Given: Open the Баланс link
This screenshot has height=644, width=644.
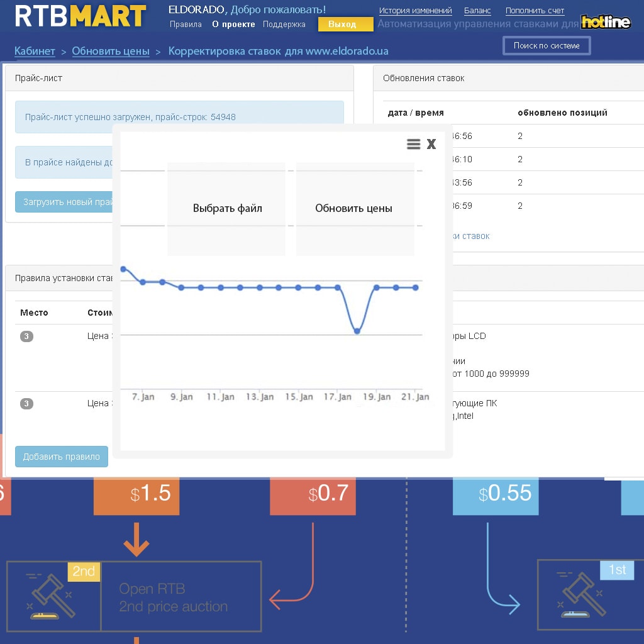Looking at the screenshot, I should [477, 11].
